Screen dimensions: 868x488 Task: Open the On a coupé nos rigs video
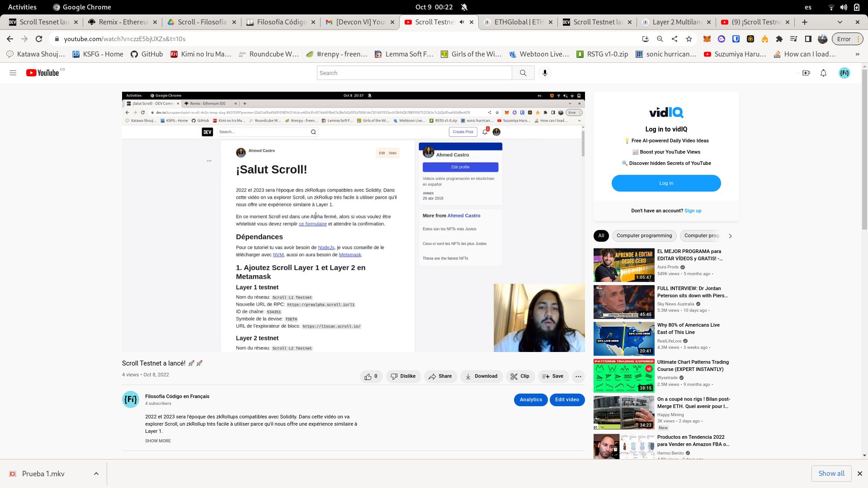624,413
